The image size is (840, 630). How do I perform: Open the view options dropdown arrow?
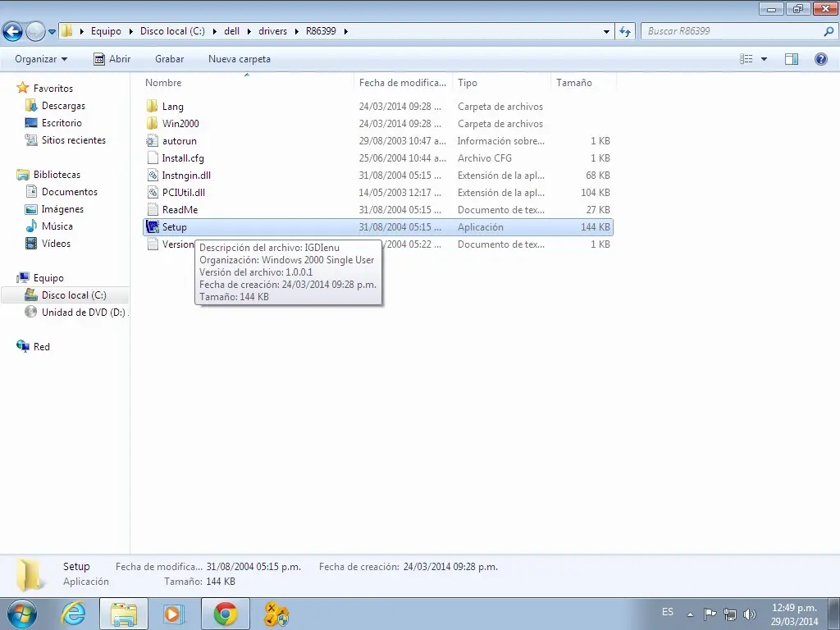[764, 59]
